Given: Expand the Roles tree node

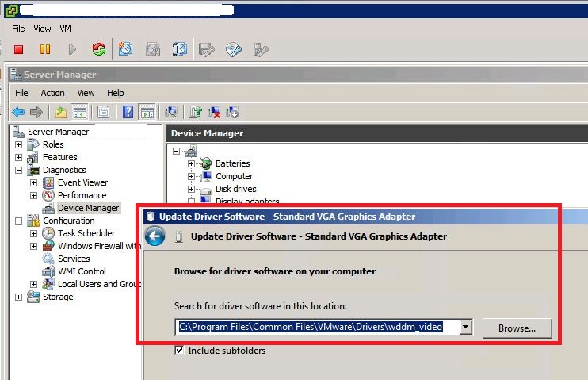Looking at the screenshot, I should (18, 144).
